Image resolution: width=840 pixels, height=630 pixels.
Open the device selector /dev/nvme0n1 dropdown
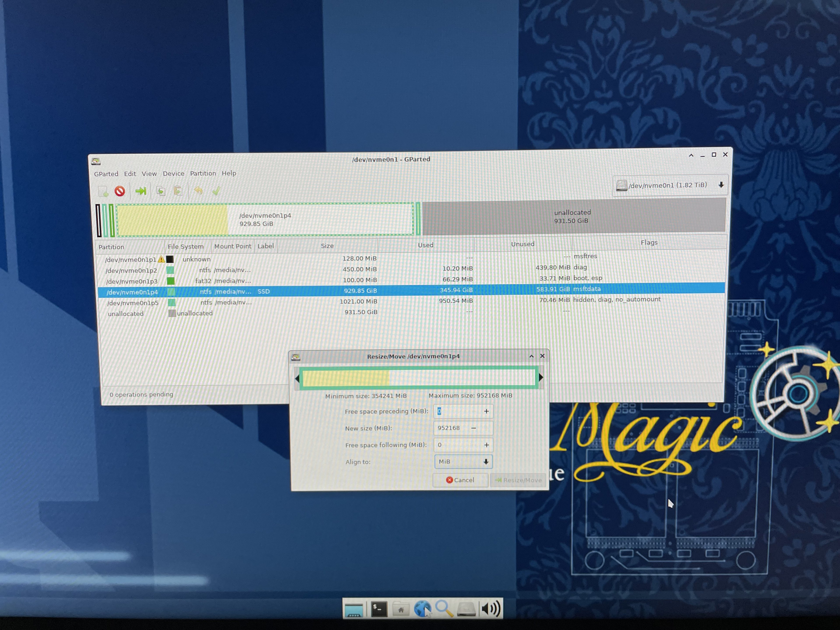670,185
